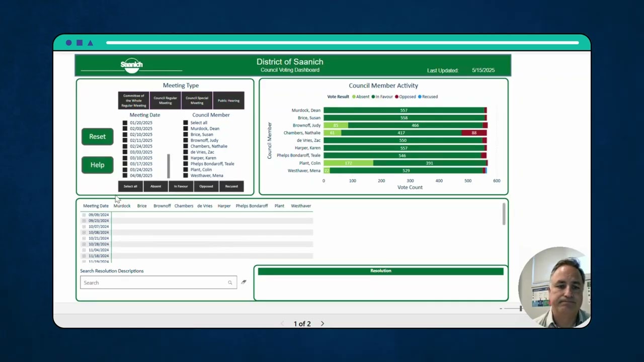Click Chambers, Nathalie red 88 bar
Screen dimensions: 644x362
[x=474, y=133]
